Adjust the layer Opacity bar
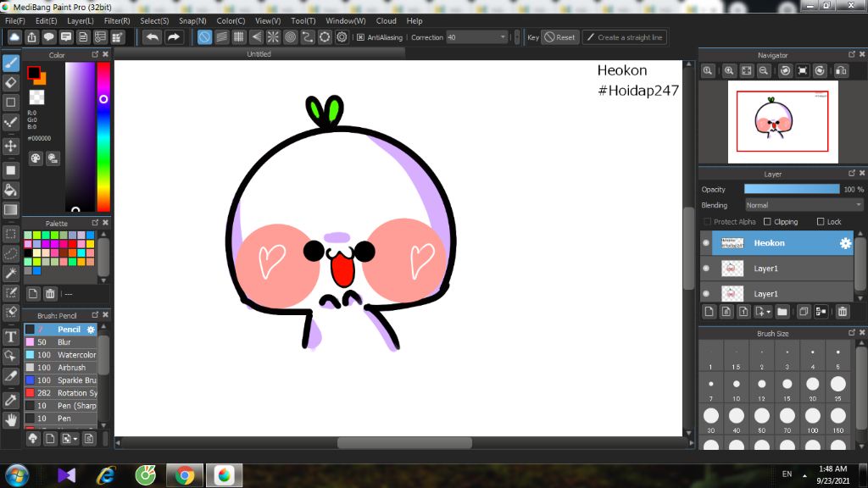Screen dimensions: 868x488 coord(792,189)
